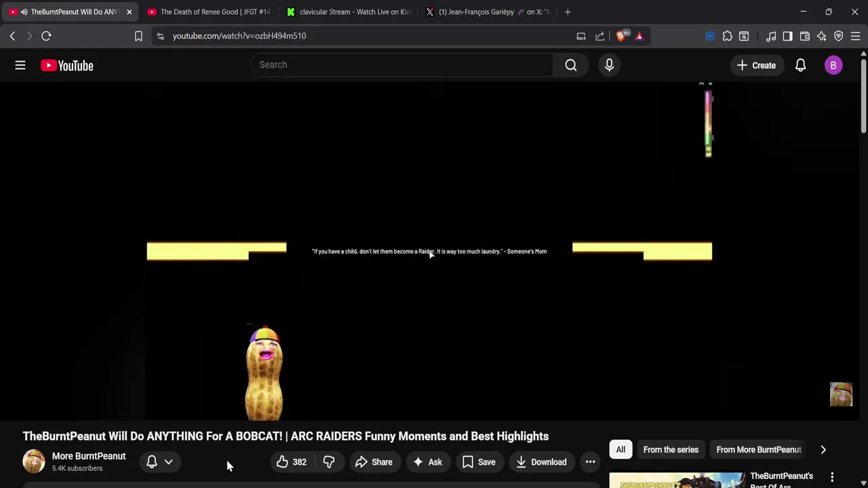Show more filter chips with right chevron
Image resolution: width=868 pixels, height=488 pixels.
[x=823, y=449]
